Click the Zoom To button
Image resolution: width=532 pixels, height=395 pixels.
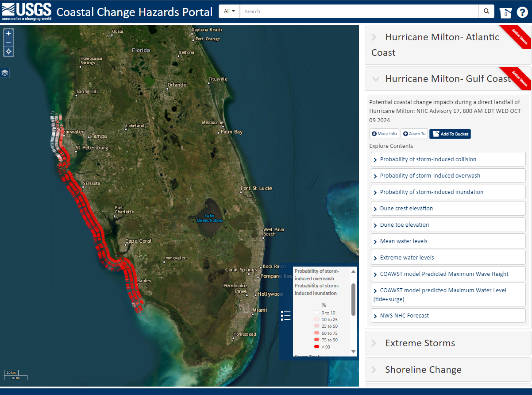pyautogui.click(x=414, y=134)
